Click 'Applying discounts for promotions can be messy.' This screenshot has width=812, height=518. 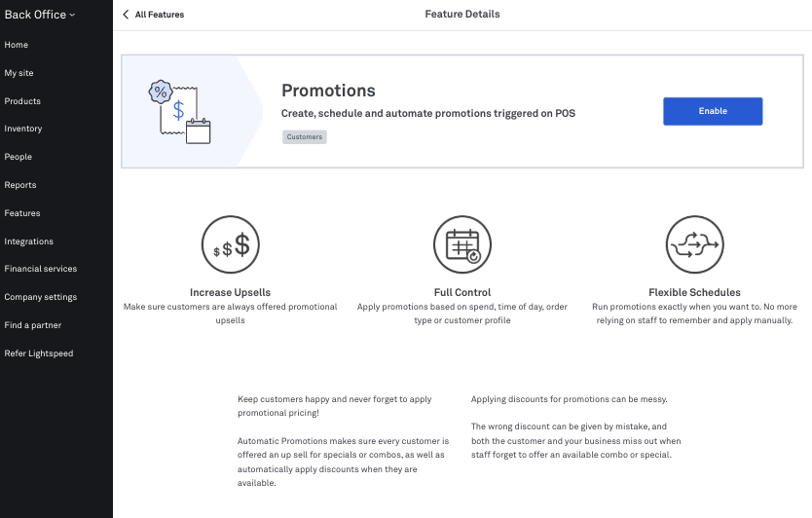tap(570, 399)
